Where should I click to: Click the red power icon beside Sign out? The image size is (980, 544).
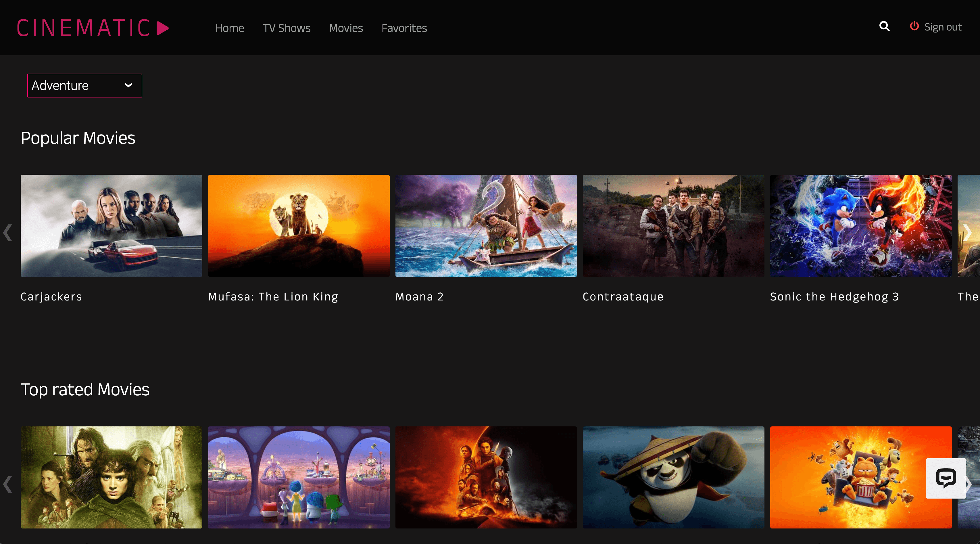[914, 26]
